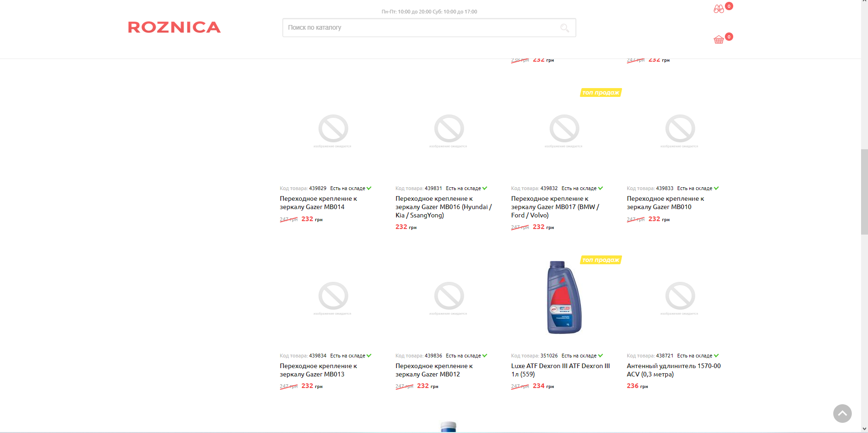Click the Luxe ATF Dexron bottle image
The width and height of the screenshot is (868, 433).
pos(564,297)
